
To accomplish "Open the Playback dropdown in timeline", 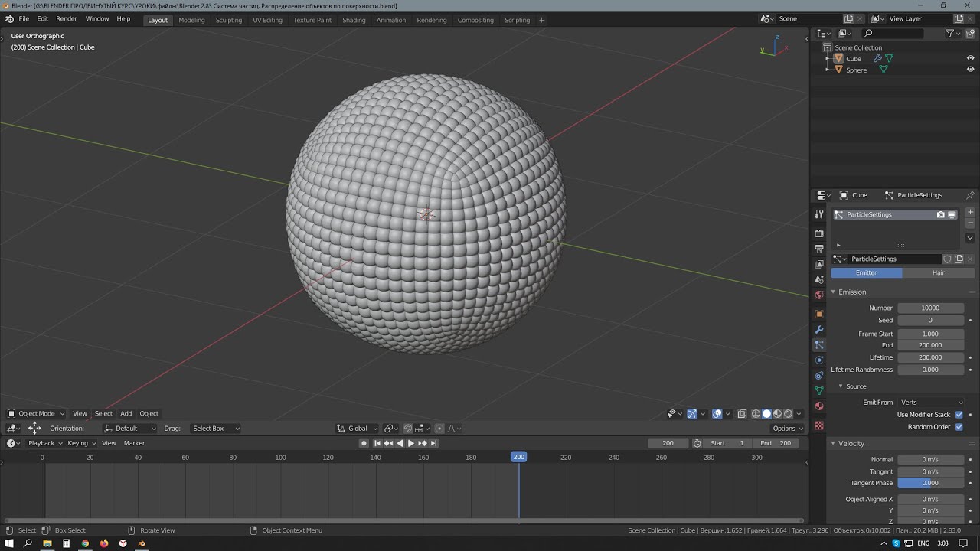I will coord(44,443).
